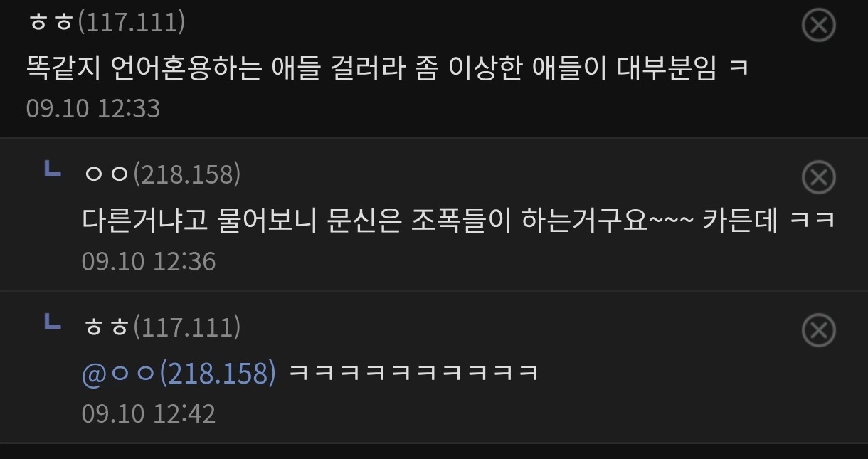Tap the words 이상한 애들이 대부분임 in top comment
This screenshot has height=459, width=868.
pos(582,68)
